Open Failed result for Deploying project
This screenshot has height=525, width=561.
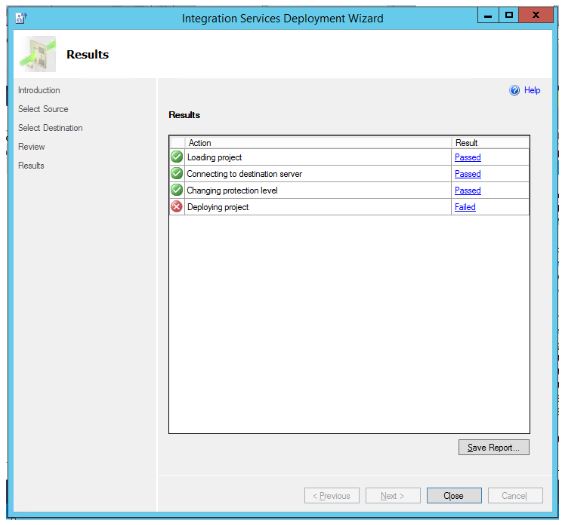pos(465,207)
